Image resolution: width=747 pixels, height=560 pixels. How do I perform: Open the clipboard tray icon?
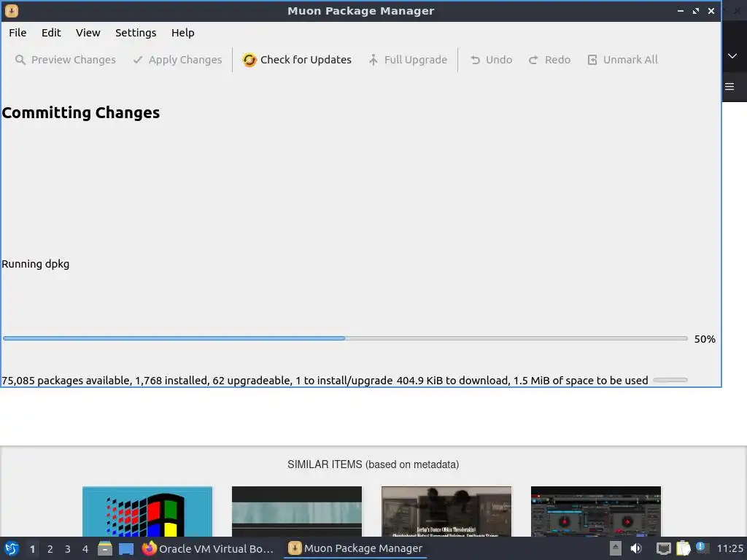[x=683, y=548]
